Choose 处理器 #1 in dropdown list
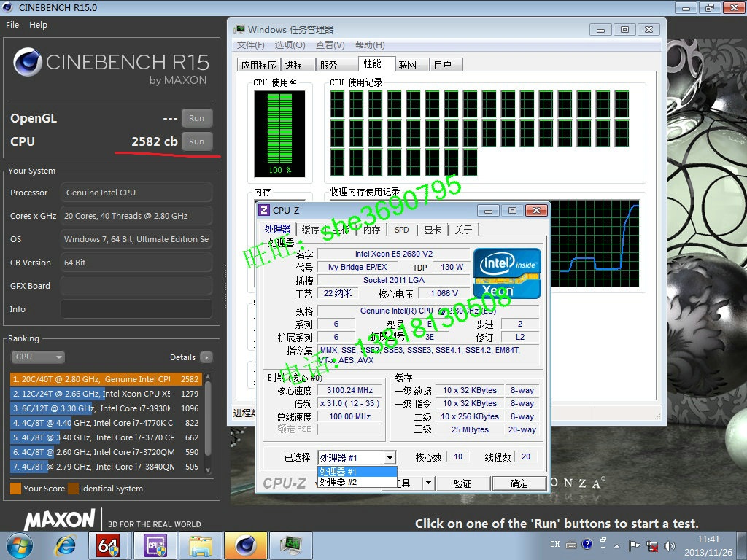747x560 pixels. (357, 472)
